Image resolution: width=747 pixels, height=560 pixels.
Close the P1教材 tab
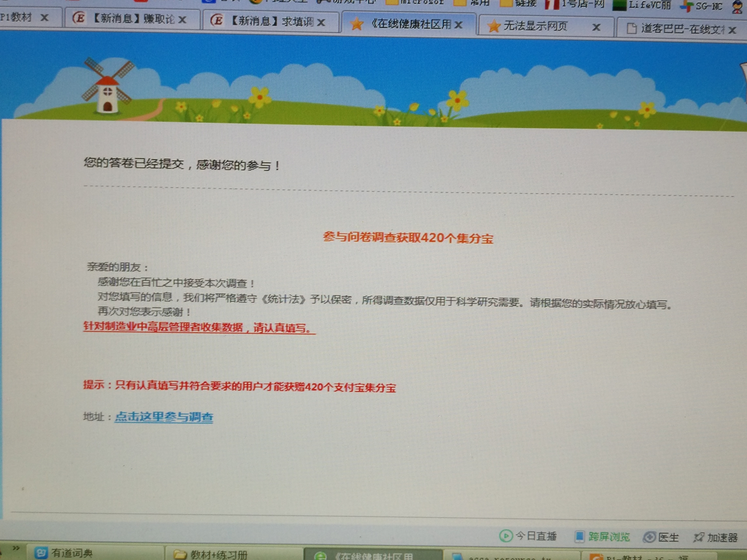[x=44, y=17]
